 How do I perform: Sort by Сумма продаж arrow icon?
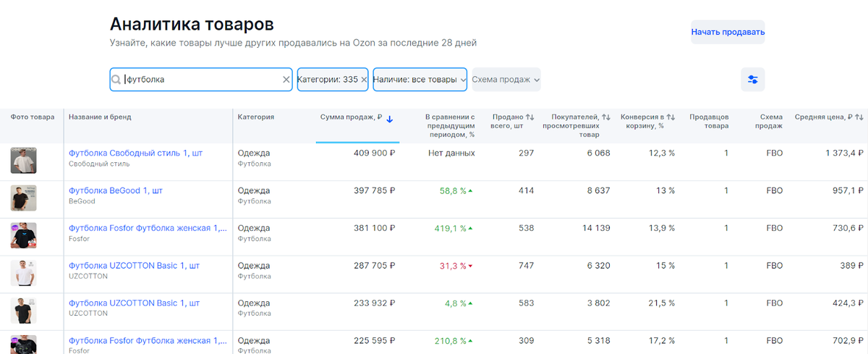(389, 119)
